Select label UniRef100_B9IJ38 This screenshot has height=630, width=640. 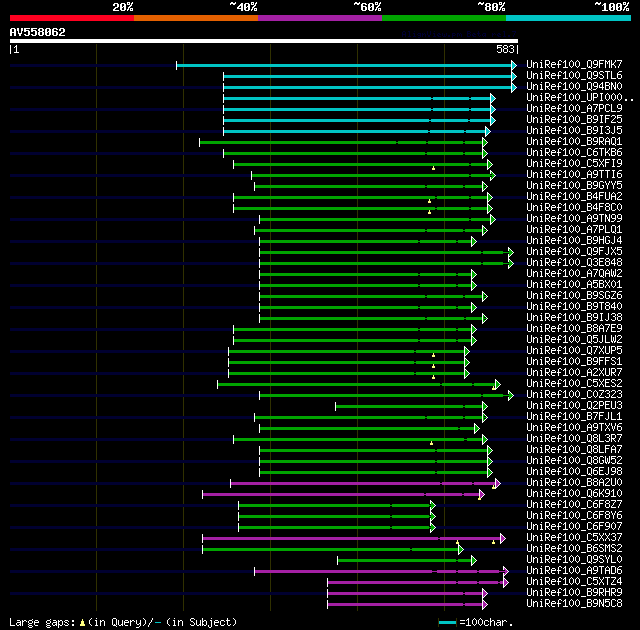point(574,317)
